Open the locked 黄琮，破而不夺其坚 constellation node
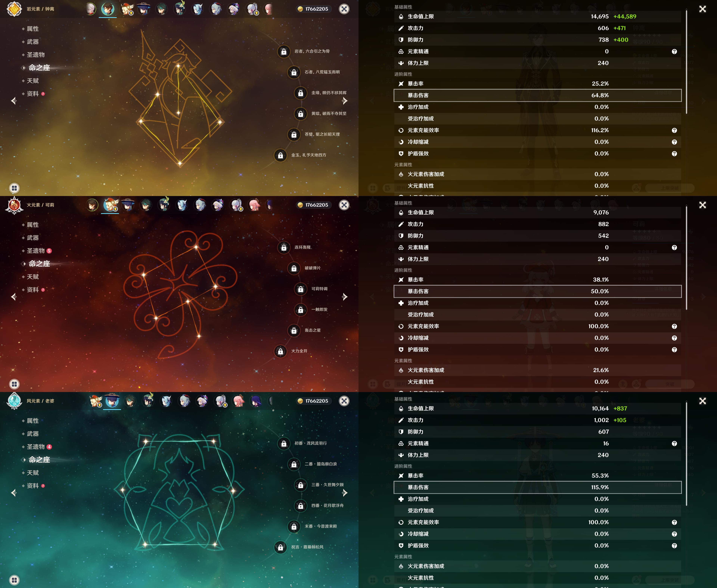Viewport: 717px width, 588px height. (301, 114)
